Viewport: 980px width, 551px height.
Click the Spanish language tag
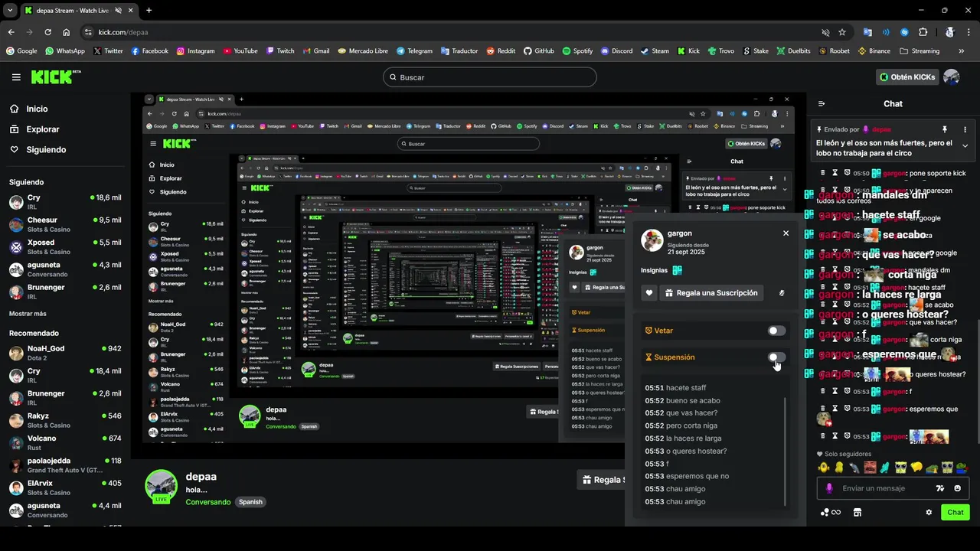pos(250,502)
